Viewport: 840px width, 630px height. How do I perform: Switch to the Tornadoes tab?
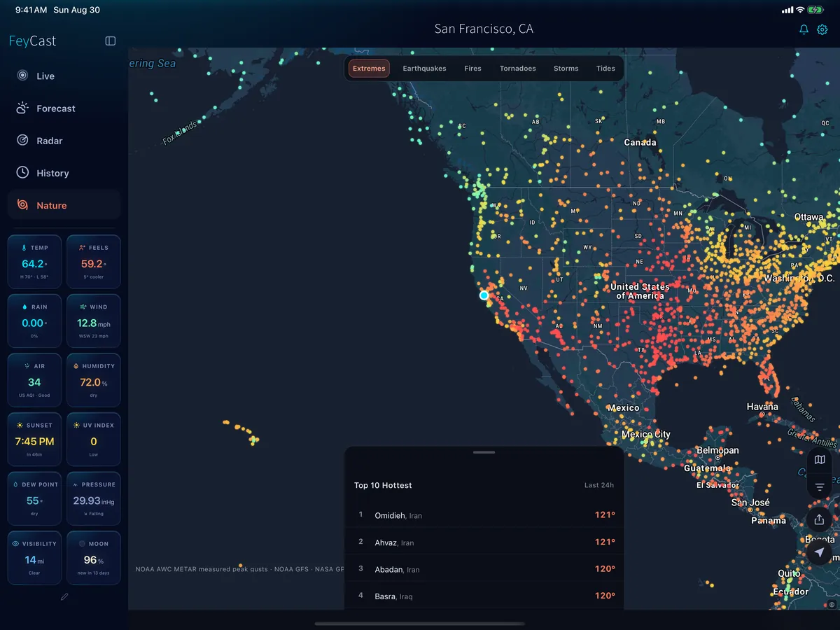517,69
